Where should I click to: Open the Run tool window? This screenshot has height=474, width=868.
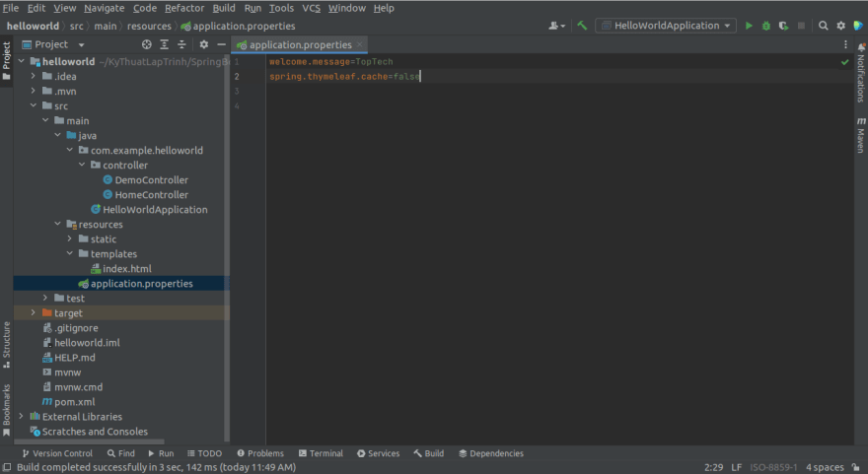[x=161, y=453]
